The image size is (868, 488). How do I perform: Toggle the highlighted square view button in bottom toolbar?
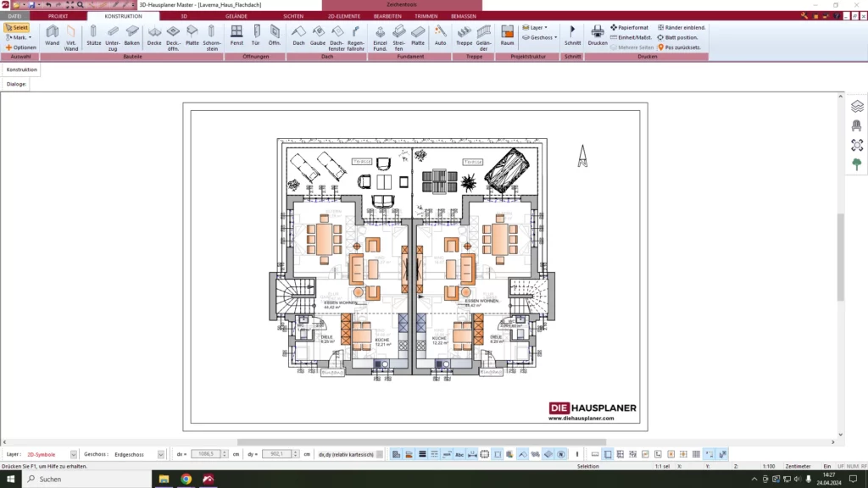[608, 454]
